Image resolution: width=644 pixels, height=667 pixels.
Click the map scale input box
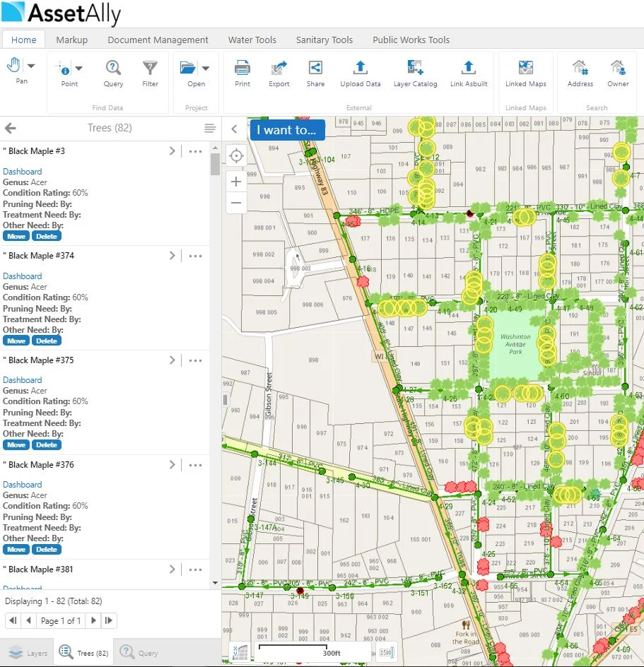coord(387,653)
